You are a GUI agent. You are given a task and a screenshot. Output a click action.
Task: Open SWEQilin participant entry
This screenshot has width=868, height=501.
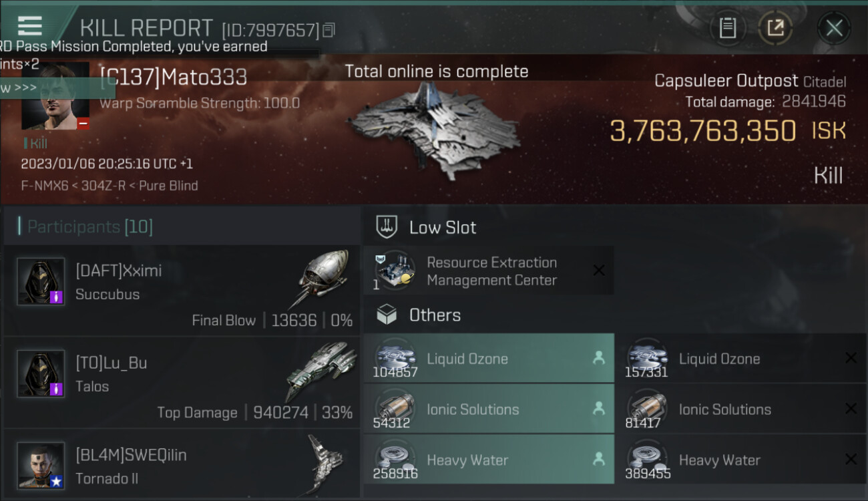tap(182, 465)
